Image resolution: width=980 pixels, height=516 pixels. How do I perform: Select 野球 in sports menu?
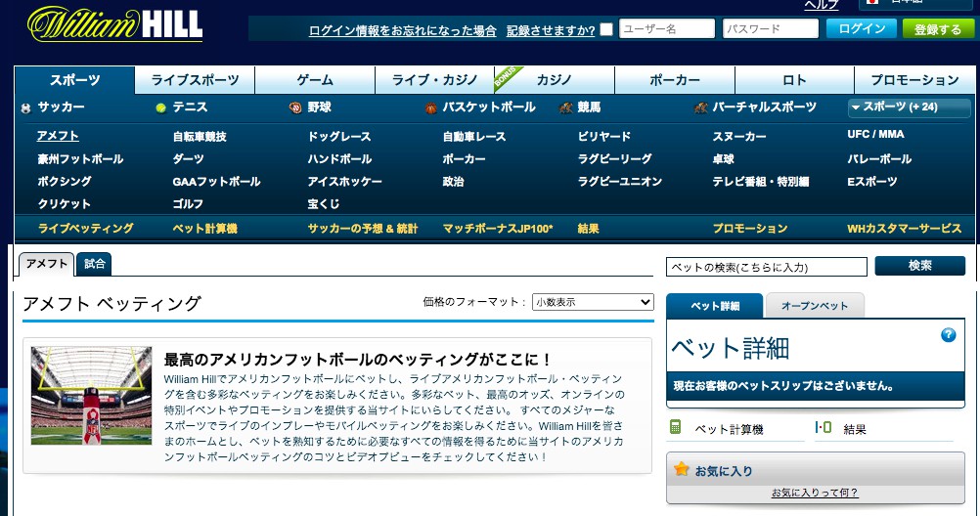(x=320, y=107)
